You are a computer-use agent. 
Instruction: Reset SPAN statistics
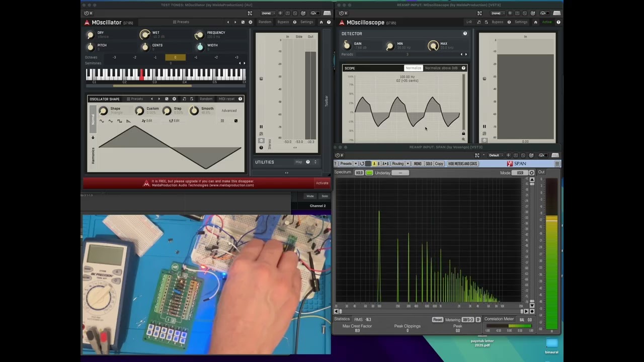pyautogui.click(x=438, y=320)
